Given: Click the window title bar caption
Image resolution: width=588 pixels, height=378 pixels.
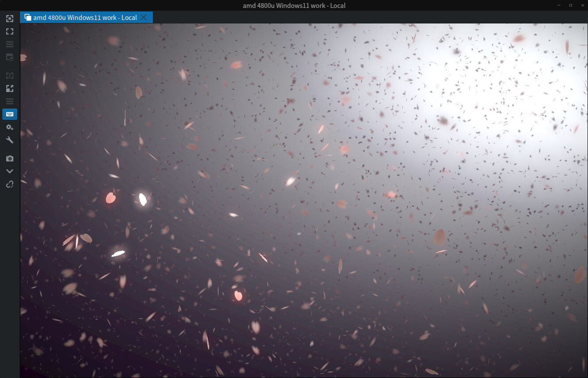Looking at the screenshot, I should pos(294,5).
